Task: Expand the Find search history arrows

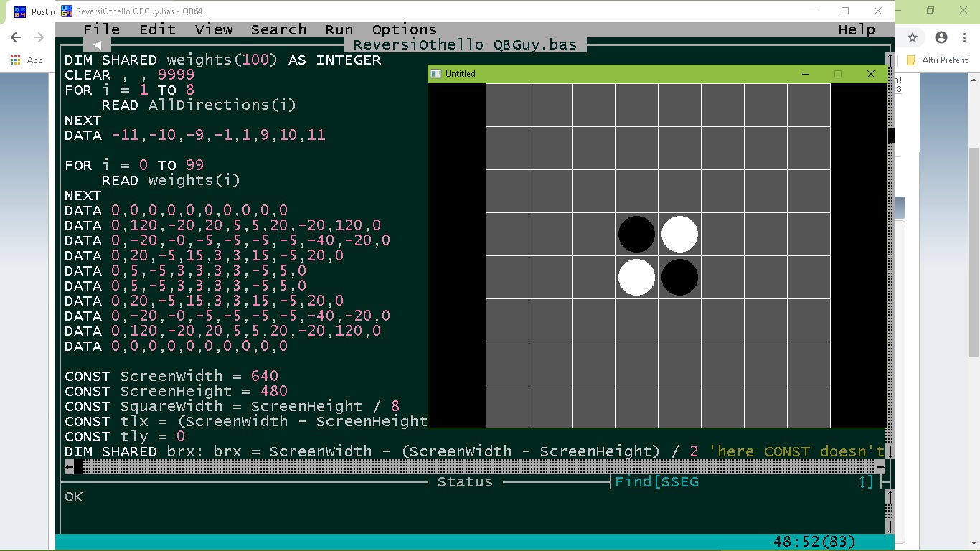Action: coord(867,482)
